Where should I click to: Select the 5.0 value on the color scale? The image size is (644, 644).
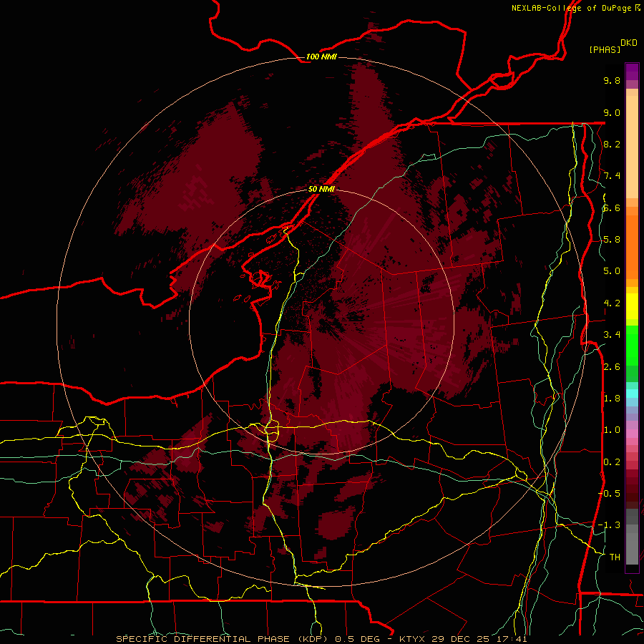[x=612, y=271]
